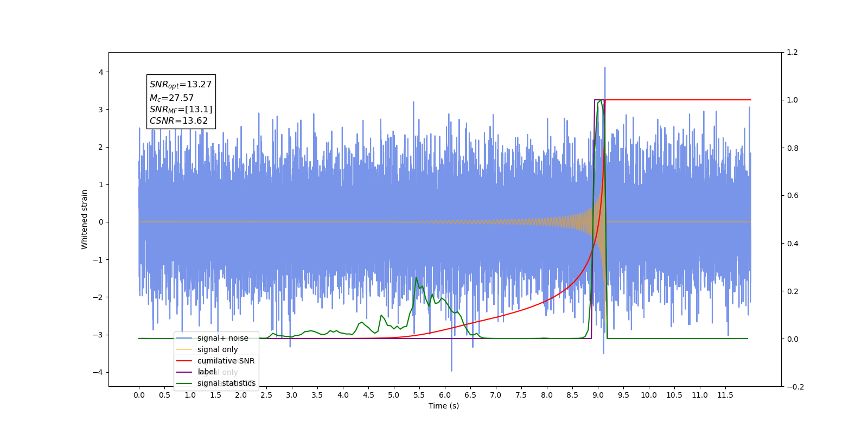Image resolution: width=868 pixels, height=434 pixels.
Task: Click the 0.4 tick on the right axis
Action: 793,244
